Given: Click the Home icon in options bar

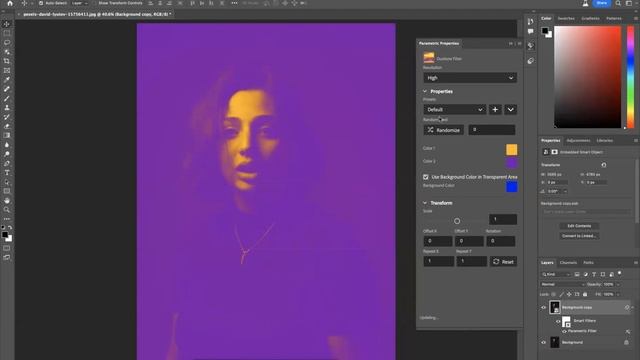Looking at the screenshot, I should [x=10, y=3].
